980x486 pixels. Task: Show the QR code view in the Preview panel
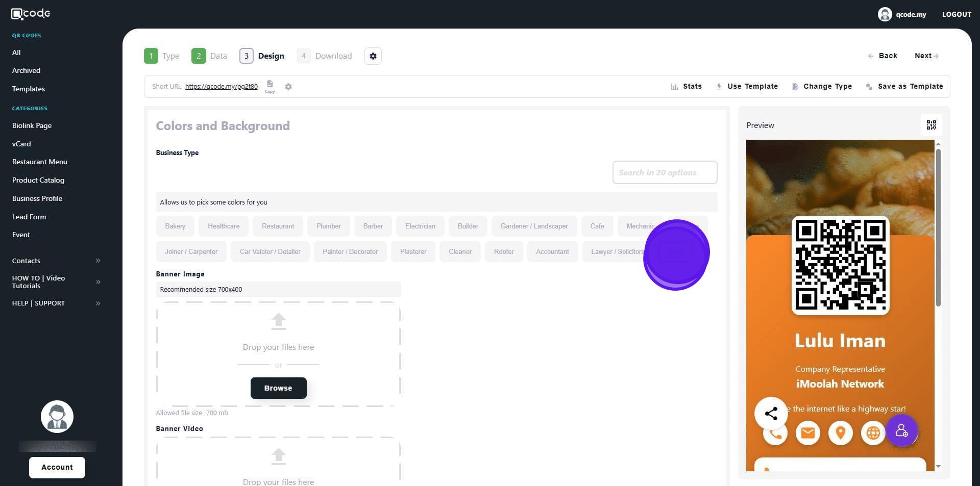(x=931, y=125)
